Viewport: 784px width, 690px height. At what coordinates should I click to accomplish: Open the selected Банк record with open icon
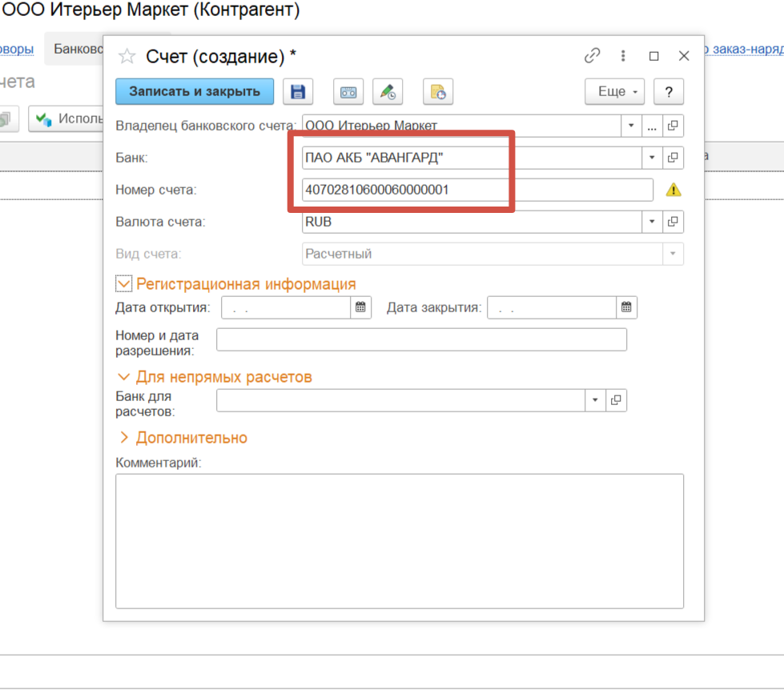(673, 158)
